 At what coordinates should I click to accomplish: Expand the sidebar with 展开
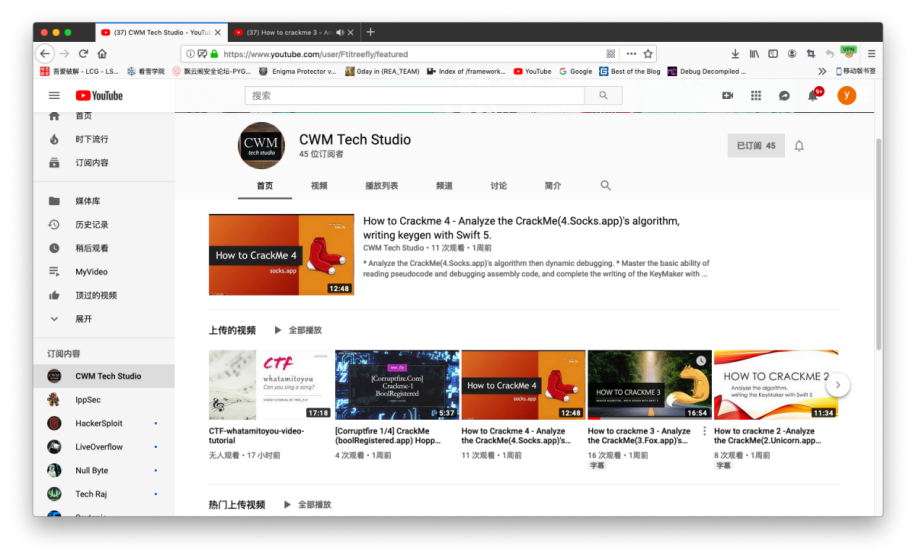pos(103,319)
